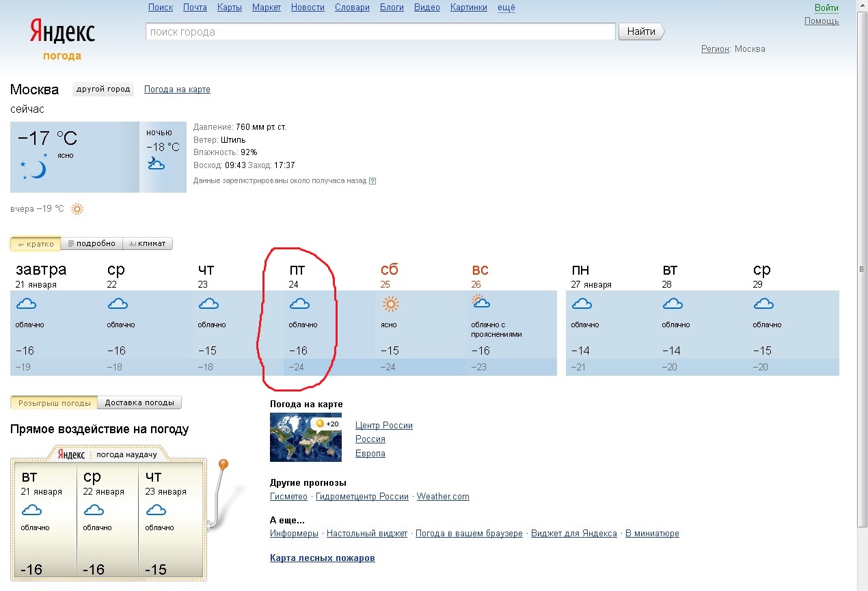The height and width of the screenshot is (591, 868).
Task: Click the help question mark icon
Action: click(372, 181)
